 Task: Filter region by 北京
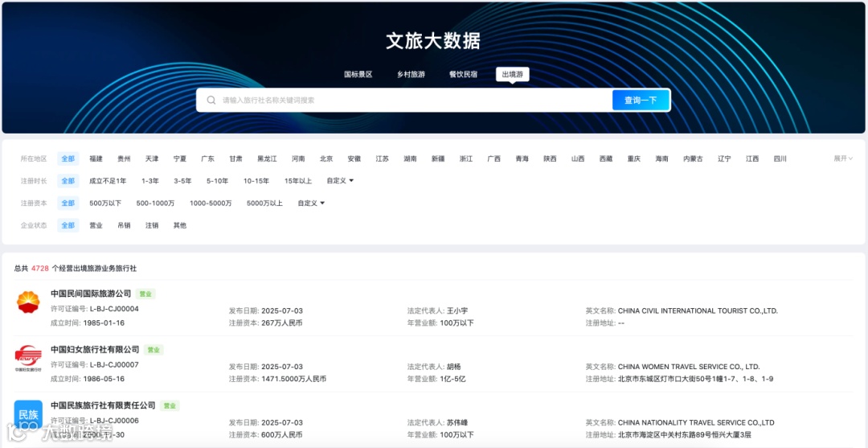pos(326,158)
